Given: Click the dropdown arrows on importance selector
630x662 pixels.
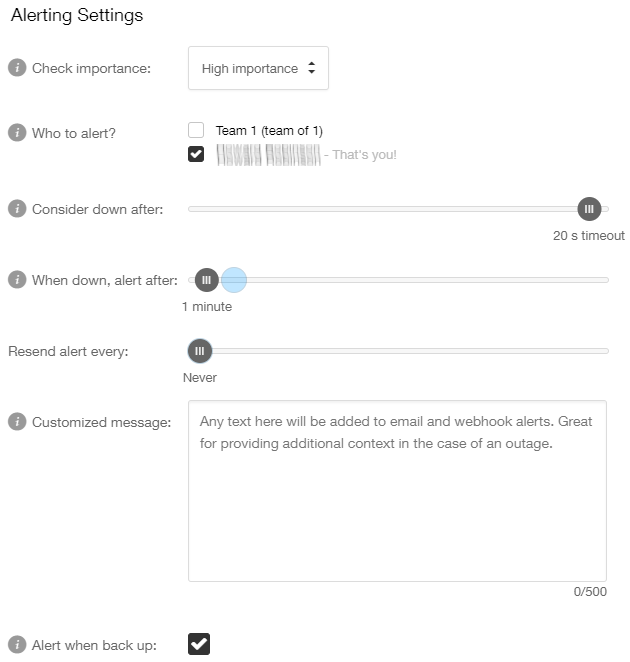Looking at the screenshot, I should 312,68.
